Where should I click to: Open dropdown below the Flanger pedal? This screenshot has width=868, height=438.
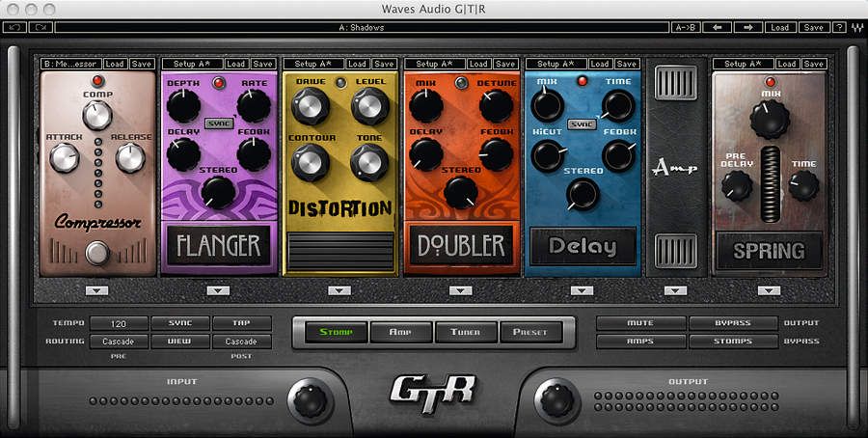(x=218, y=290)
